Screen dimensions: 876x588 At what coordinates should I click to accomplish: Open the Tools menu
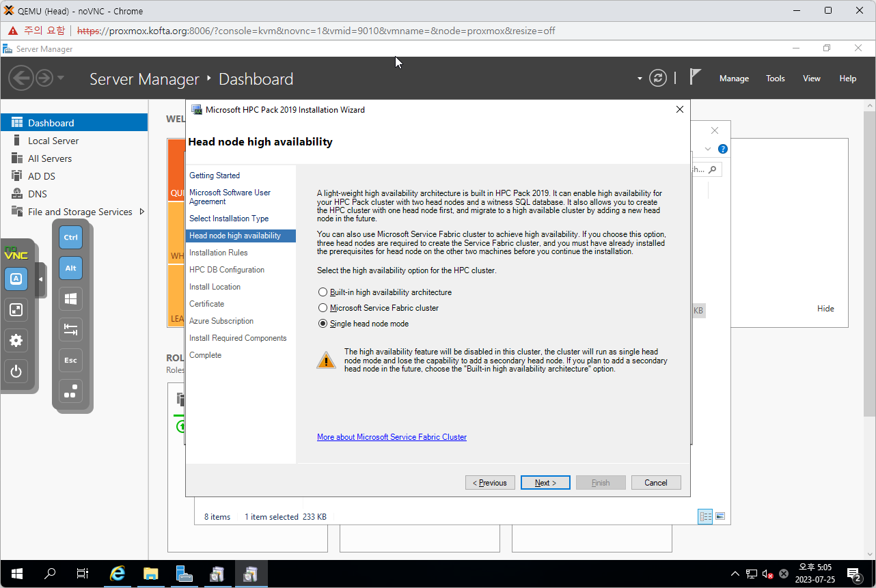(x=775, y=79)
